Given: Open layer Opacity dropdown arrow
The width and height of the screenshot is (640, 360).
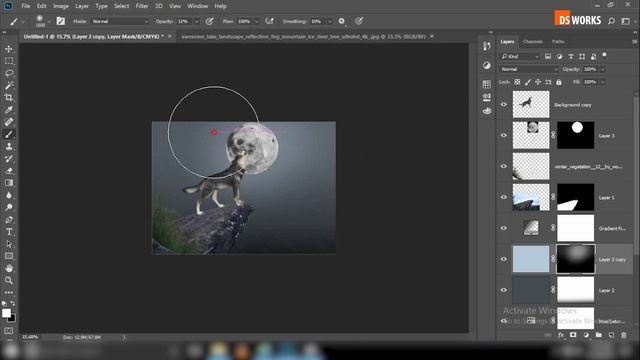Looking at the screenshot, I should coord(602,69).
